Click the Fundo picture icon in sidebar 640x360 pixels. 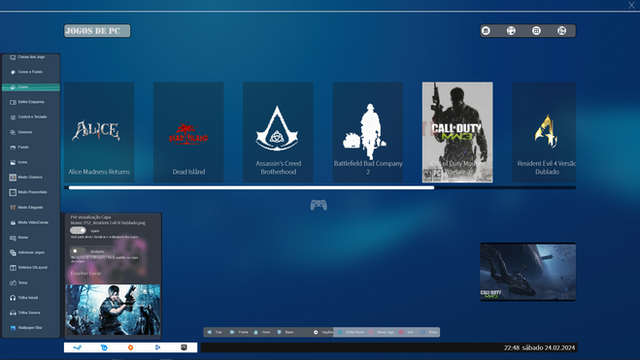coord(13,147)
